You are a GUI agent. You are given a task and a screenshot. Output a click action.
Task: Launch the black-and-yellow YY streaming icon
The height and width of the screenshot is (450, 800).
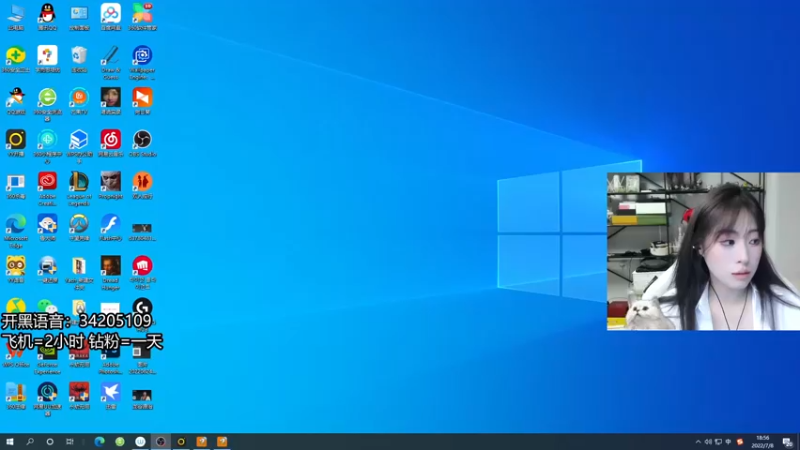point(16,143)
